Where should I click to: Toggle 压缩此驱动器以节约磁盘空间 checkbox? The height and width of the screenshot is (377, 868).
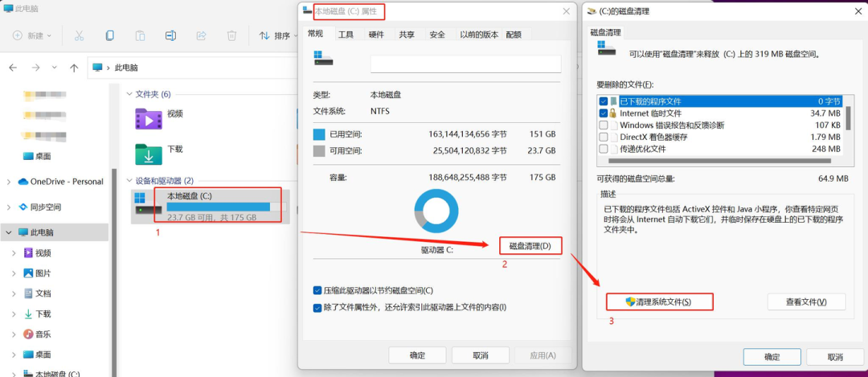pos(317,290)
